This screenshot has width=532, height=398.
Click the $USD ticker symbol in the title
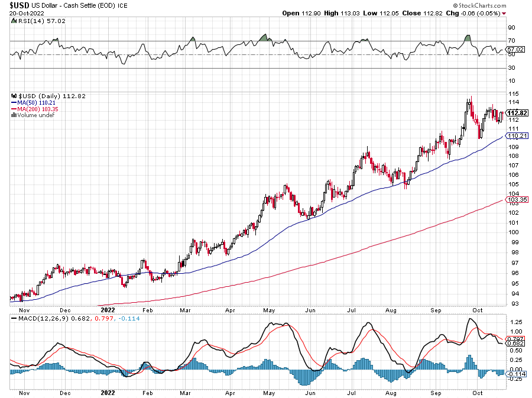click(x=20, y=5)
